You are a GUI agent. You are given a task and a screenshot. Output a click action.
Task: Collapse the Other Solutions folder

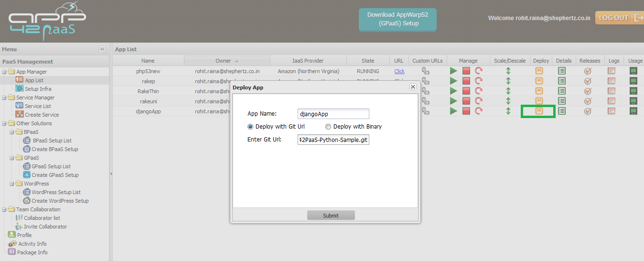pyautogui.click(x=4, y=124)
